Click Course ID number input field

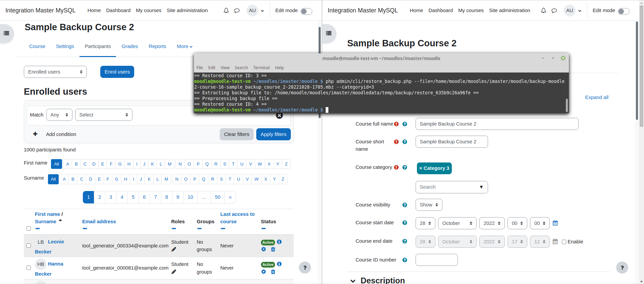pos(436,260)
